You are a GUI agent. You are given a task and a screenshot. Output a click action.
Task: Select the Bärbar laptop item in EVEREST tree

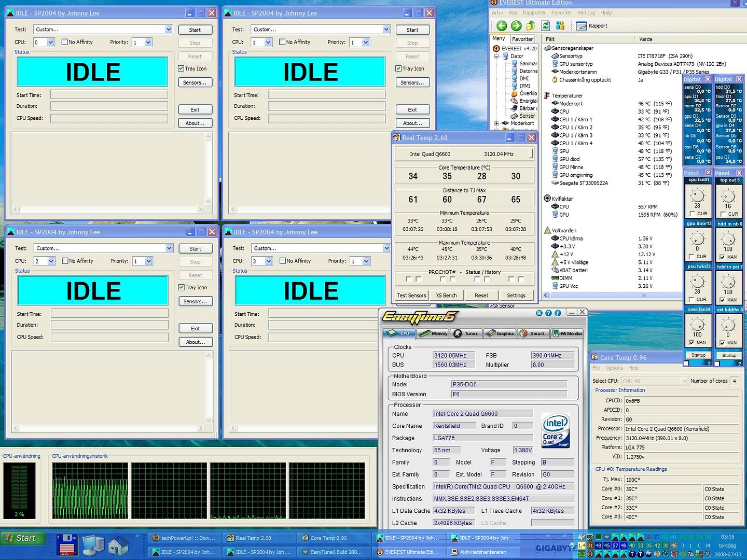click(523, 108)
